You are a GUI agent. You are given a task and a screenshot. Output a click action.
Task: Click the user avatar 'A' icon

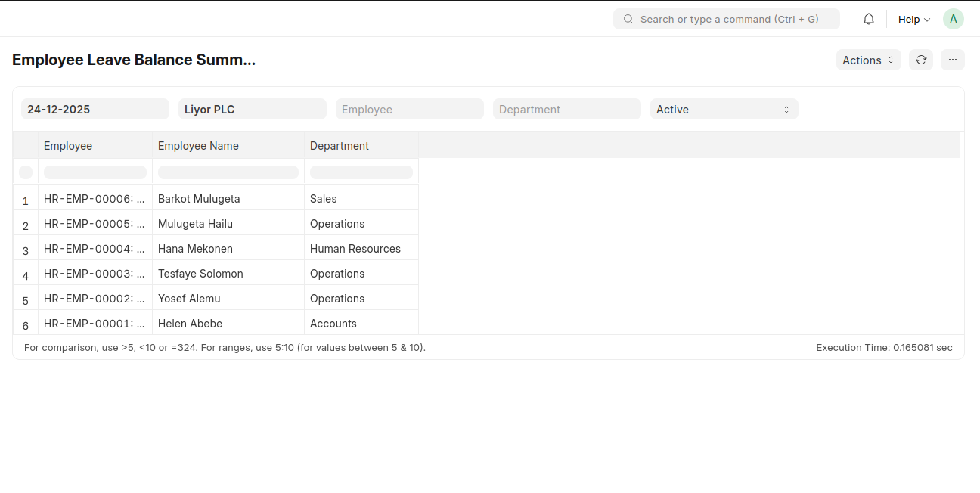953,19
